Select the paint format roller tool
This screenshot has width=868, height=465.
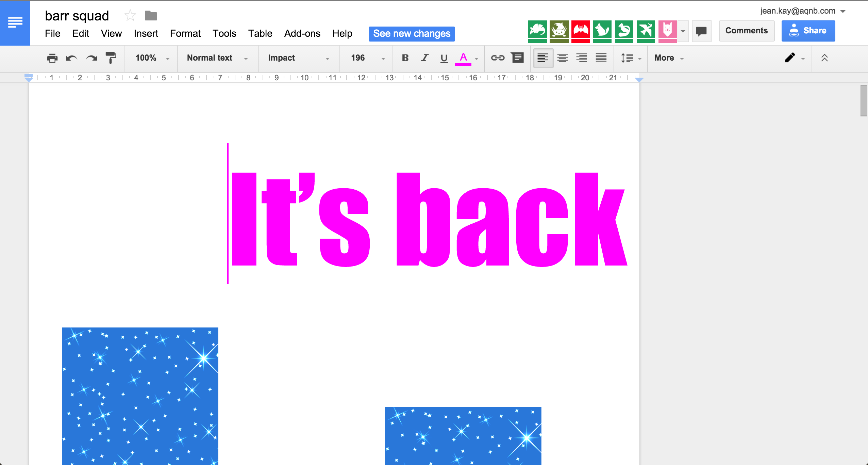[111, 58]
